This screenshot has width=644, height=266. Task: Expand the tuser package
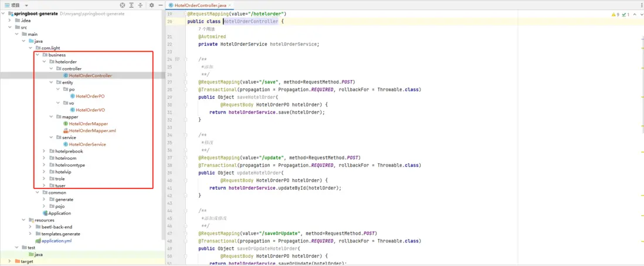[45, 186]
